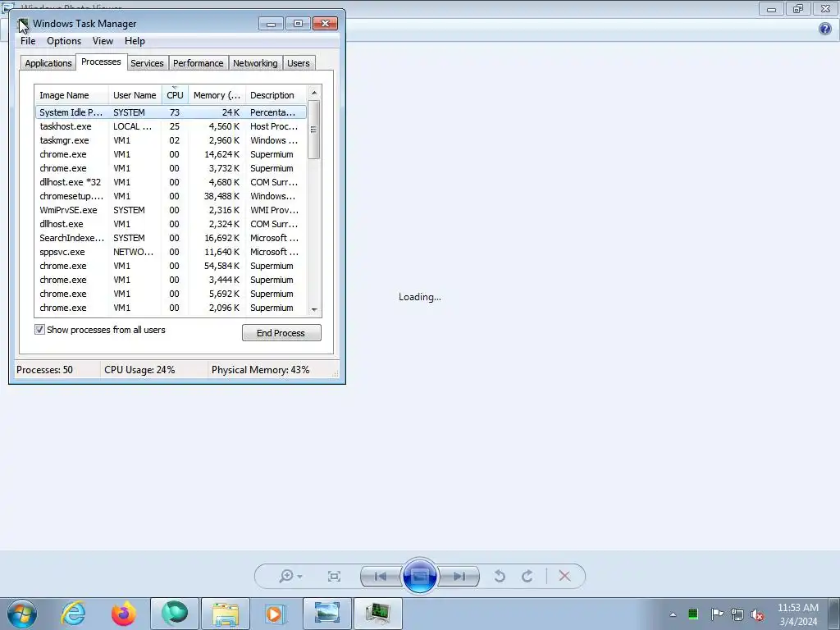The image size is (840, 630).
Task: Select the sppsvc.exe process row
Action: (x=171, y=252)
